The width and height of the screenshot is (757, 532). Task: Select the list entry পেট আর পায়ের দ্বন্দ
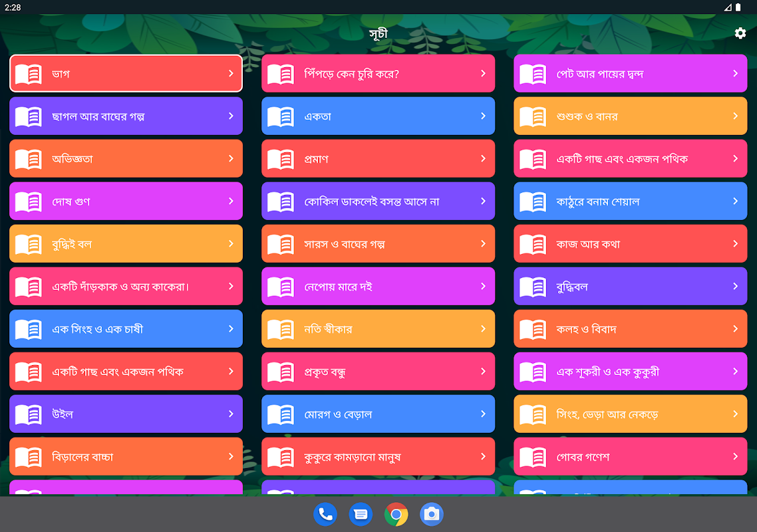click(631, 73)
